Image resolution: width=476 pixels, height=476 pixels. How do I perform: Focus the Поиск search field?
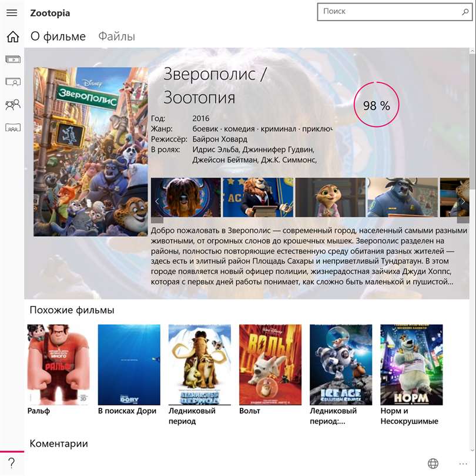tap(395, 12)
